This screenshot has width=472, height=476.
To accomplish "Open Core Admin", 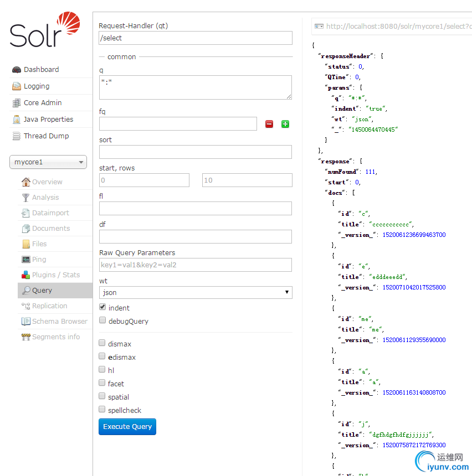I will coord(43,103).
